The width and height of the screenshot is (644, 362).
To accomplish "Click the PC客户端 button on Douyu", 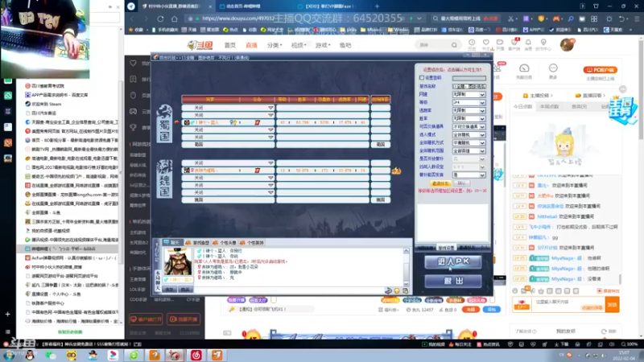I will tap(601, 70).
